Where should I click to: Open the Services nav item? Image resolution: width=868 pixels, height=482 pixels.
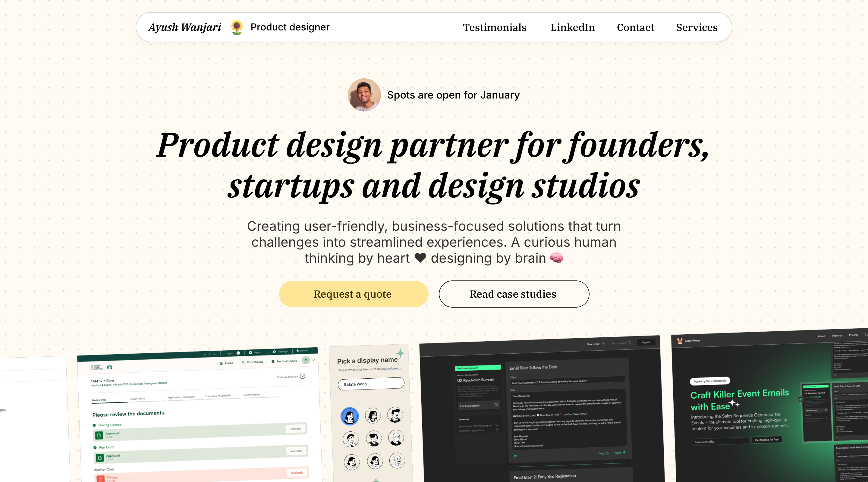(697, 27)
